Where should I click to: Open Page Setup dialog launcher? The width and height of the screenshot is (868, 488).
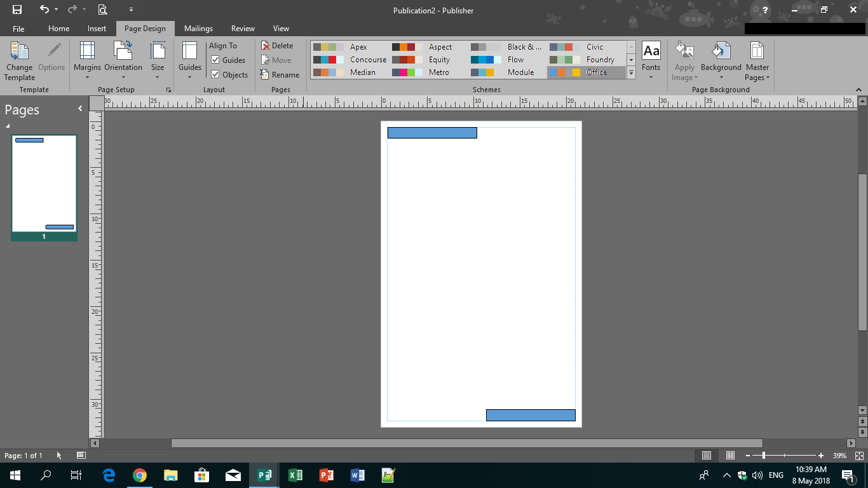point(168,90)
